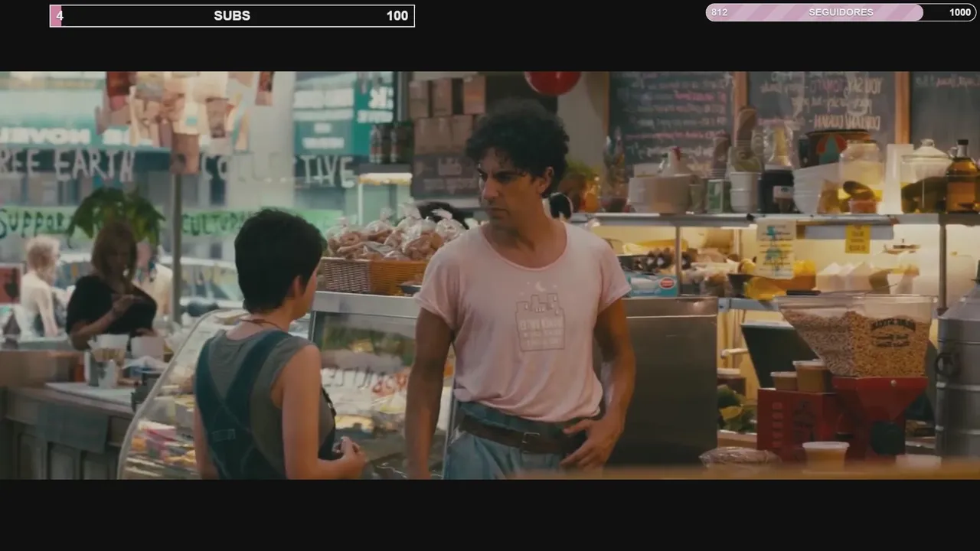Click the 'SEGUIDORES' label text
The image size is (980, 551).
841,12
